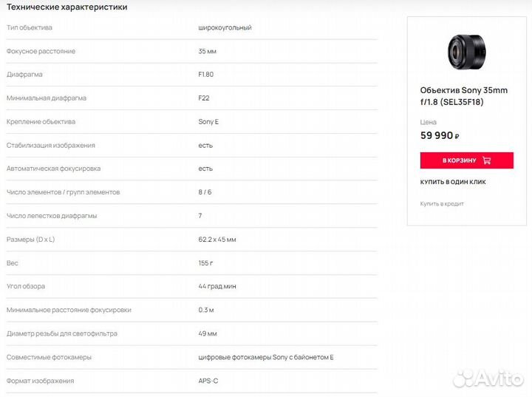Click the price 59 990 ₽

pos(440,135)
